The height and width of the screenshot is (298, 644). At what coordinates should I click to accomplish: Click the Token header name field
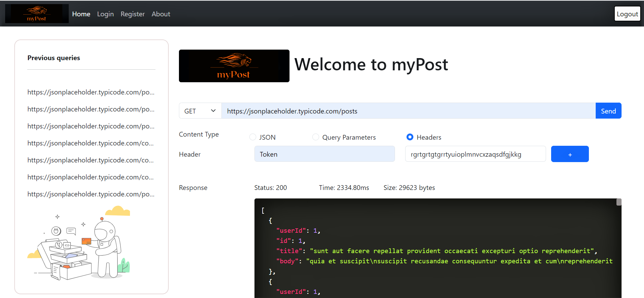(325, 154)
